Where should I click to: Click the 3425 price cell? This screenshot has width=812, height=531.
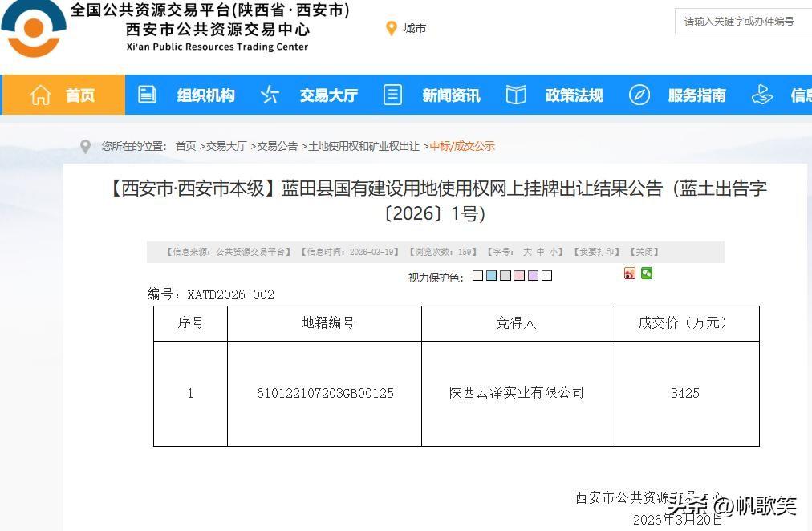click(x=685, y=393)
